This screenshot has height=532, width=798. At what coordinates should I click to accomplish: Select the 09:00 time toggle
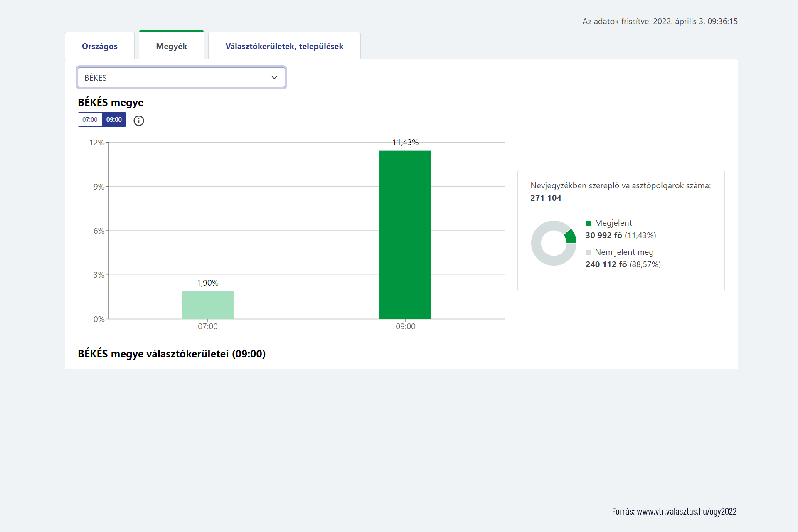[114, 120]
